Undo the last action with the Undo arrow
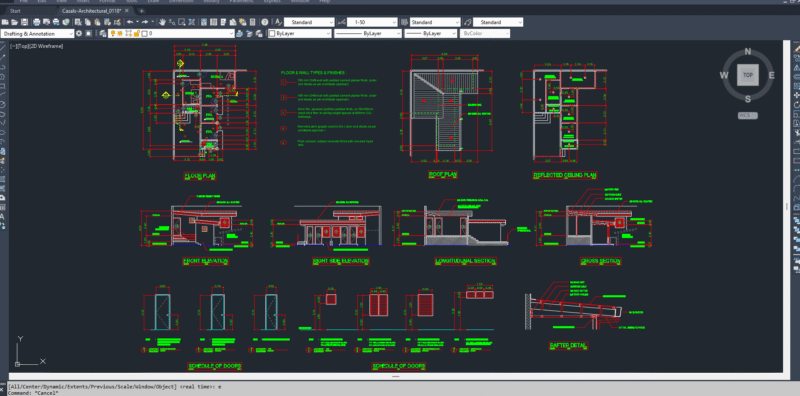This screenshot has width=800, height=396. pyautogui.click(x=130, y=22)
